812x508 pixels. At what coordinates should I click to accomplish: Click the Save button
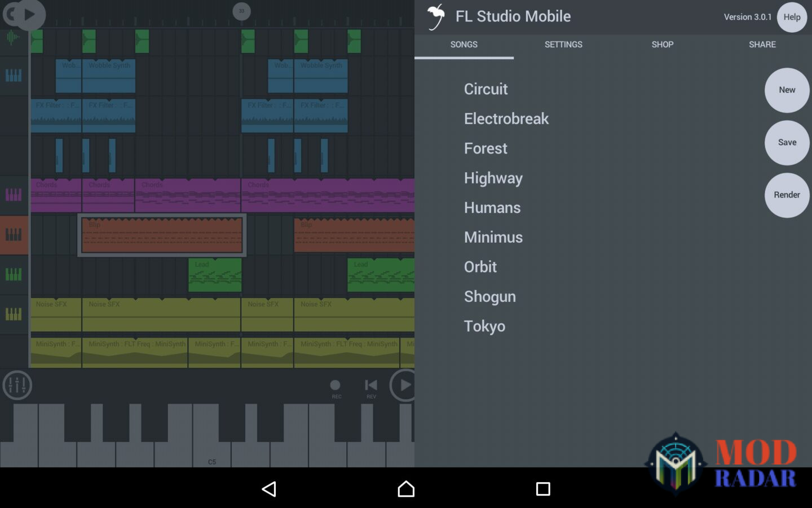point(787,143)
